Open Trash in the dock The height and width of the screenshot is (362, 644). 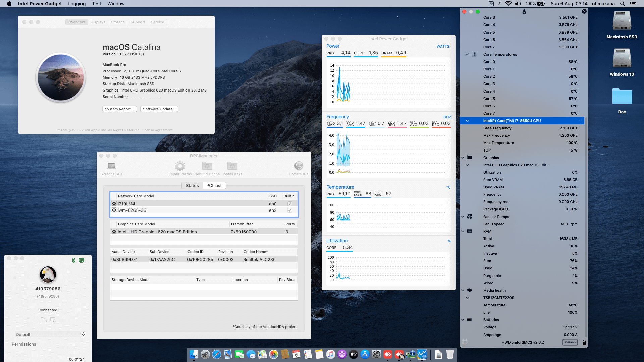coord(450,354)
